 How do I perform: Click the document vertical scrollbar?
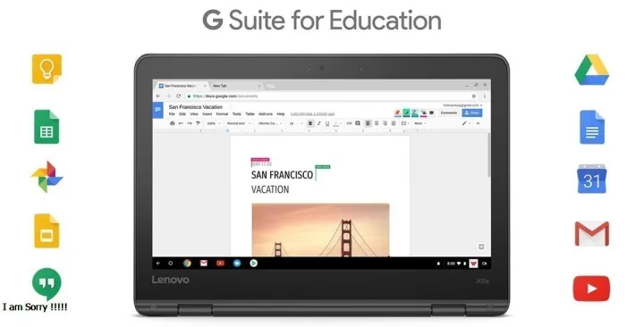point(488,155)
